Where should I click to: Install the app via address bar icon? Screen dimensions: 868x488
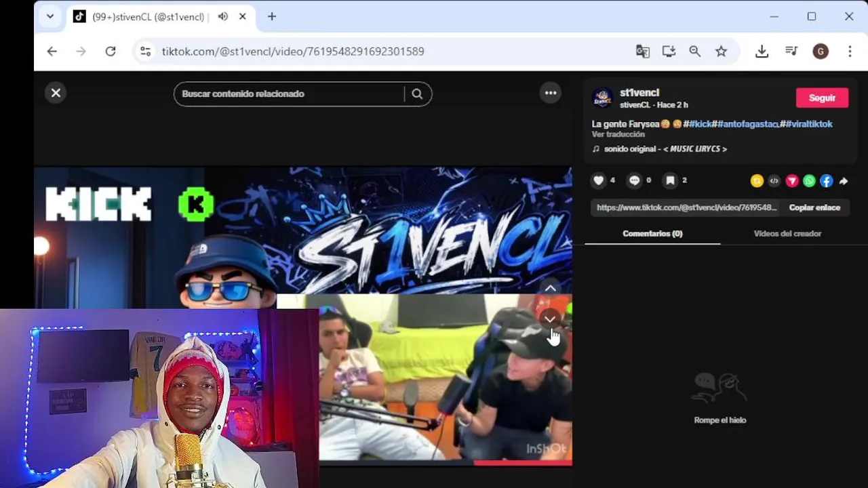point(669,52)
